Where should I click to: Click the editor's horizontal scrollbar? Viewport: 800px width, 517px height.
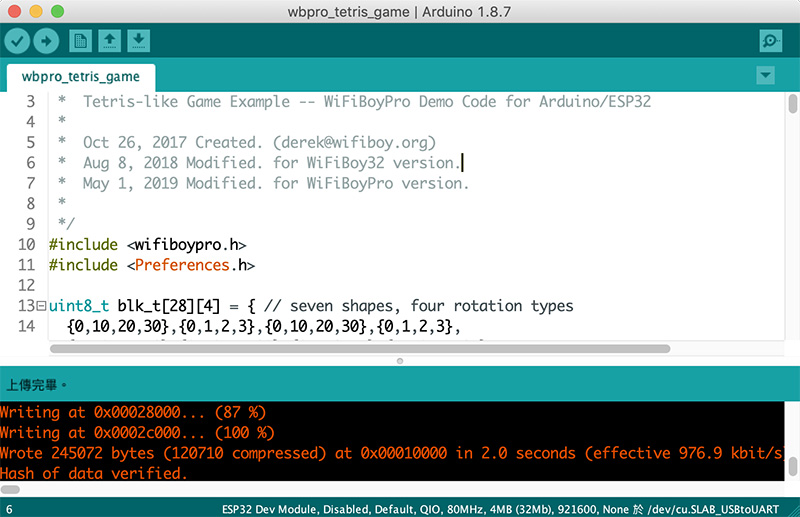pos(360,349)
